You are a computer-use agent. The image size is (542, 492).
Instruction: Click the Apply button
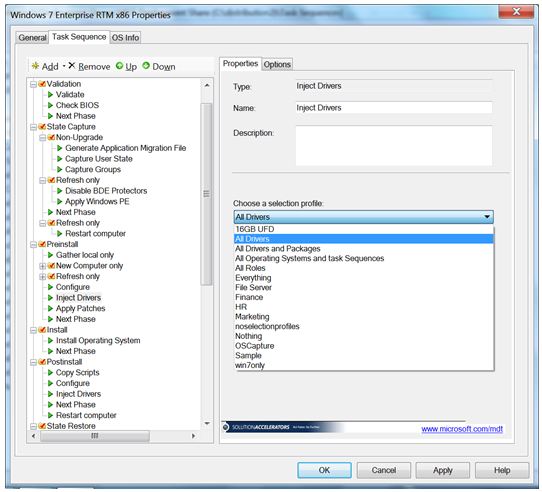[x=443, y=470]
